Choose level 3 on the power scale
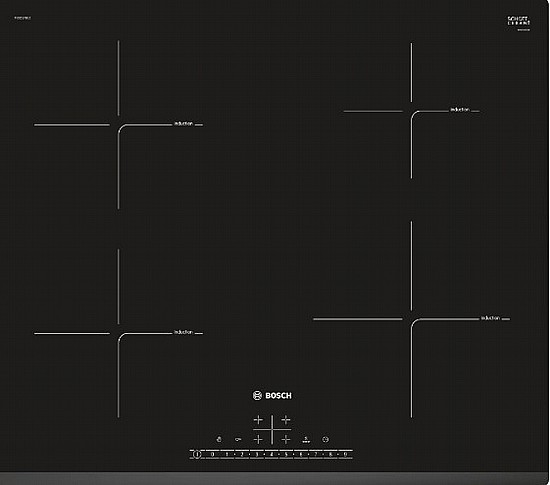 [256, 454]
